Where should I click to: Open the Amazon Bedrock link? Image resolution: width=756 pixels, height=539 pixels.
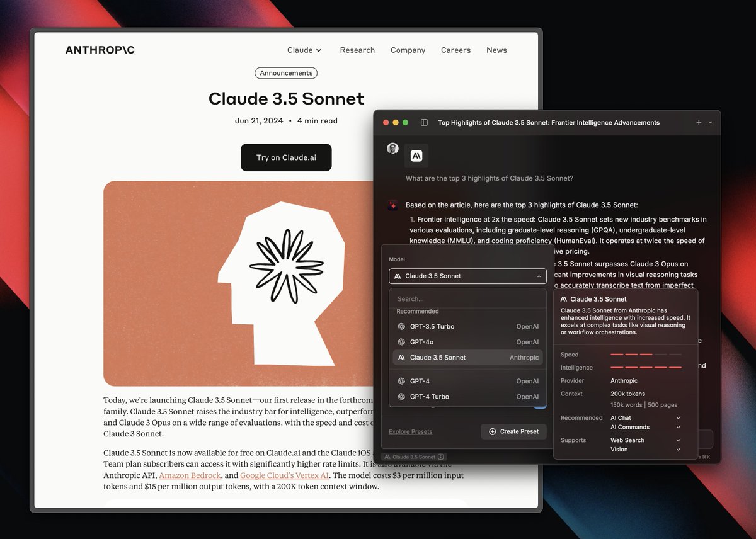(x=190, y=475)
